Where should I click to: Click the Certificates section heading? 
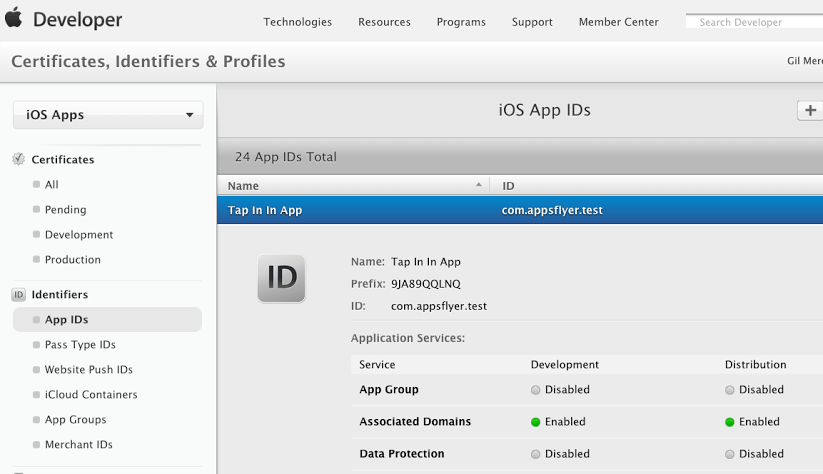[62, 160]
